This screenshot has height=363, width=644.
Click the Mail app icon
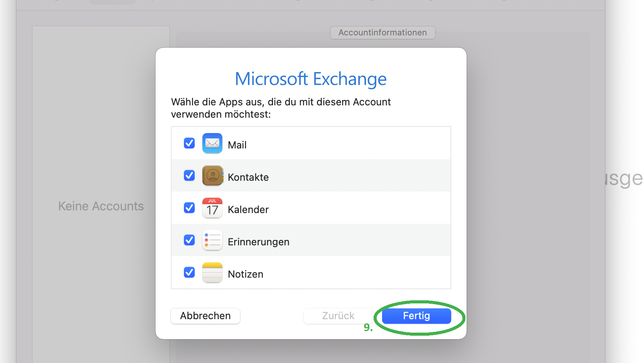tap(212, 143)
